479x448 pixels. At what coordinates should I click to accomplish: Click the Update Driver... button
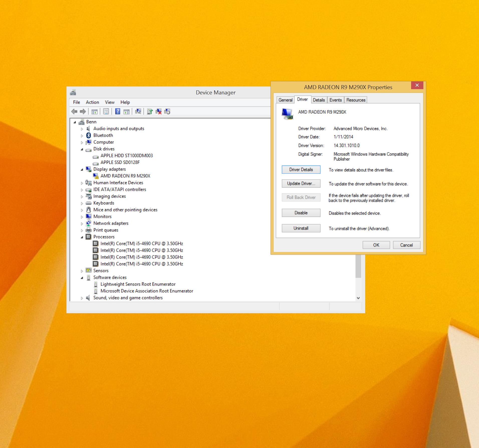(301, 183)
